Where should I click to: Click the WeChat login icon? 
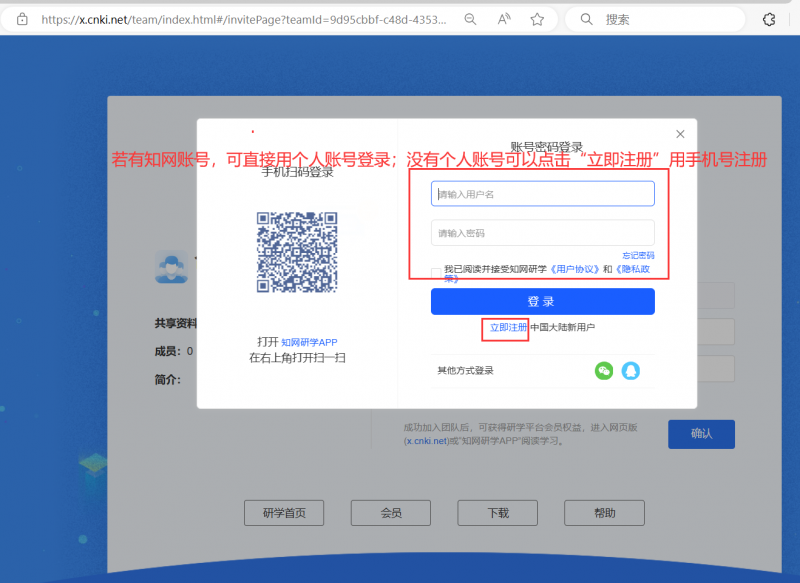[604, 371]
